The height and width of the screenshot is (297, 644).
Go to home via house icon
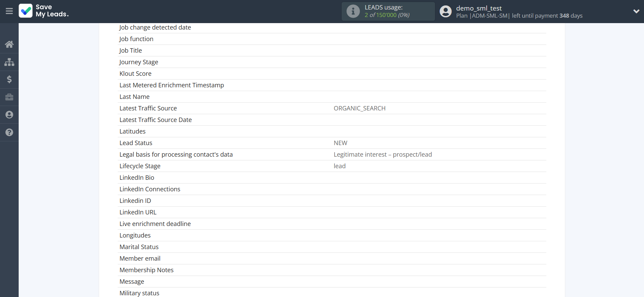(x=9, y=44)
